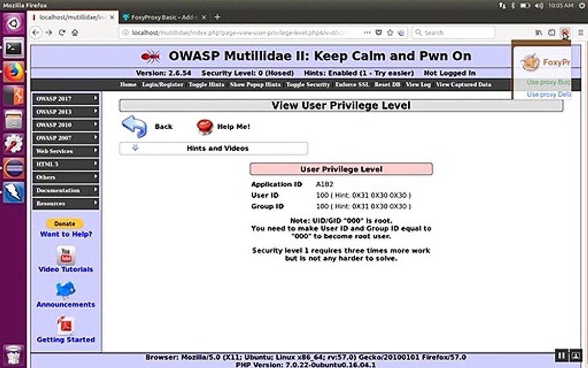The height and width of the screenshot is (368, 588).
Task: Click the Getting Started text link
Action: click(x=66, y=340)
